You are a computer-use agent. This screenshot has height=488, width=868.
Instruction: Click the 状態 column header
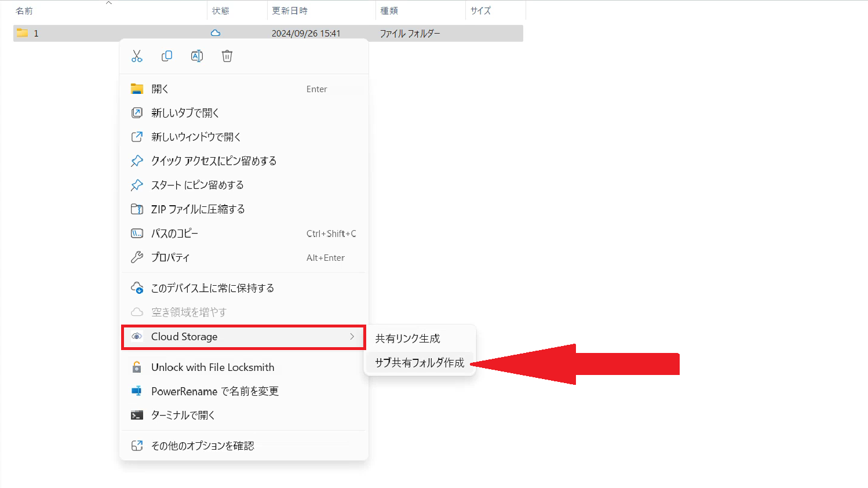(237, 11)
